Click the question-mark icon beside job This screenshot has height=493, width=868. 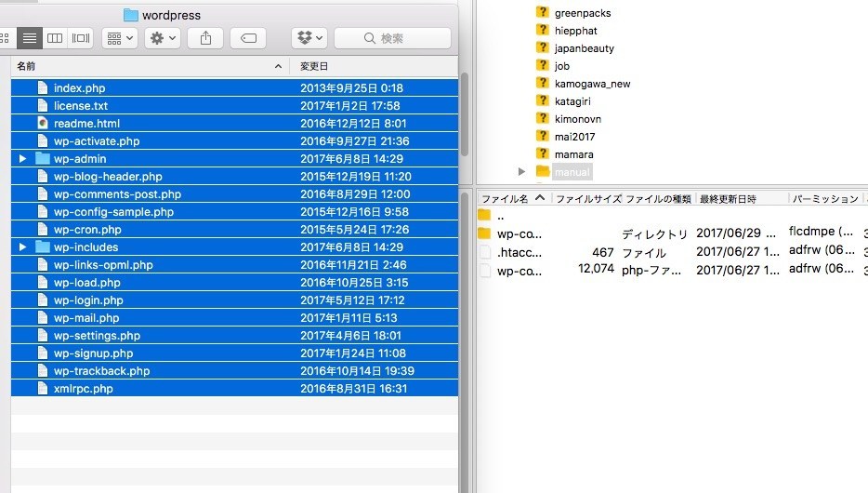[x=543, y=65]
